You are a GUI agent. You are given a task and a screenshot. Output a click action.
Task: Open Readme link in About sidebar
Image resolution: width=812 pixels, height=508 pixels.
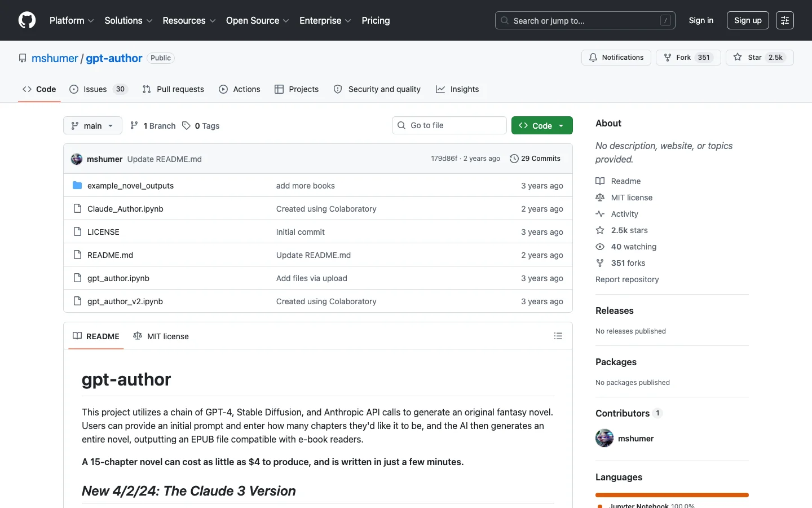[618, 181]
